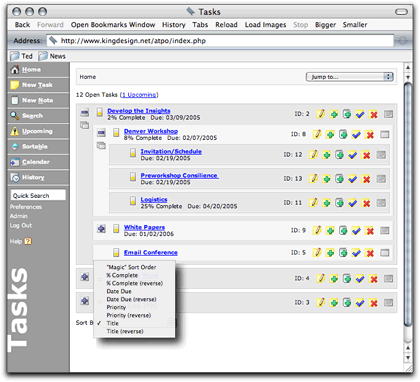
Task: Select the checked Title sort option
Action: tap(112, 323)
